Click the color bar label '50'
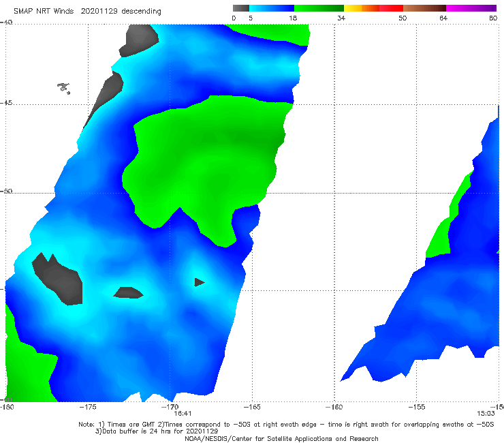This screenshot has width=504, height=443. click(x=403, y=18)
